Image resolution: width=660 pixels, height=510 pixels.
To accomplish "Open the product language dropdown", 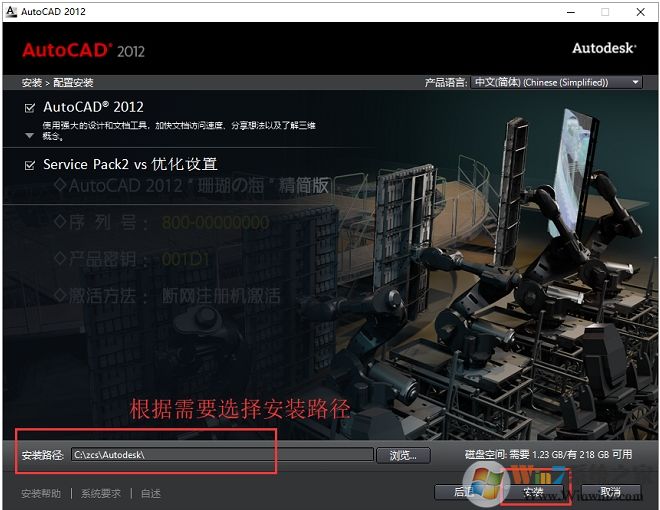I will tap(556, 82).
